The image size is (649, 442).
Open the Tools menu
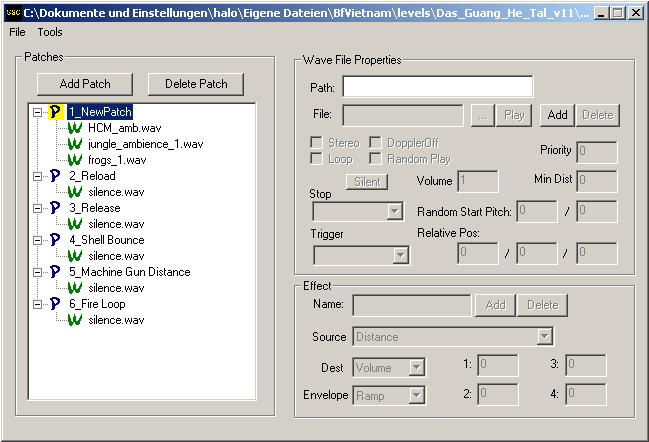pyautogui.click(x=50, y=32)
